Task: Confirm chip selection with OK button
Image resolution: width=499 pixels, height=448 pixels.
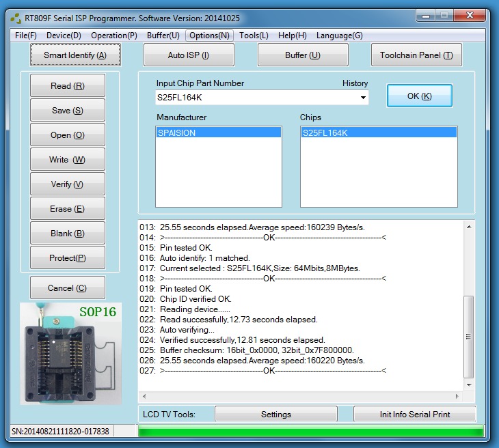Action: tap(419, 96)
